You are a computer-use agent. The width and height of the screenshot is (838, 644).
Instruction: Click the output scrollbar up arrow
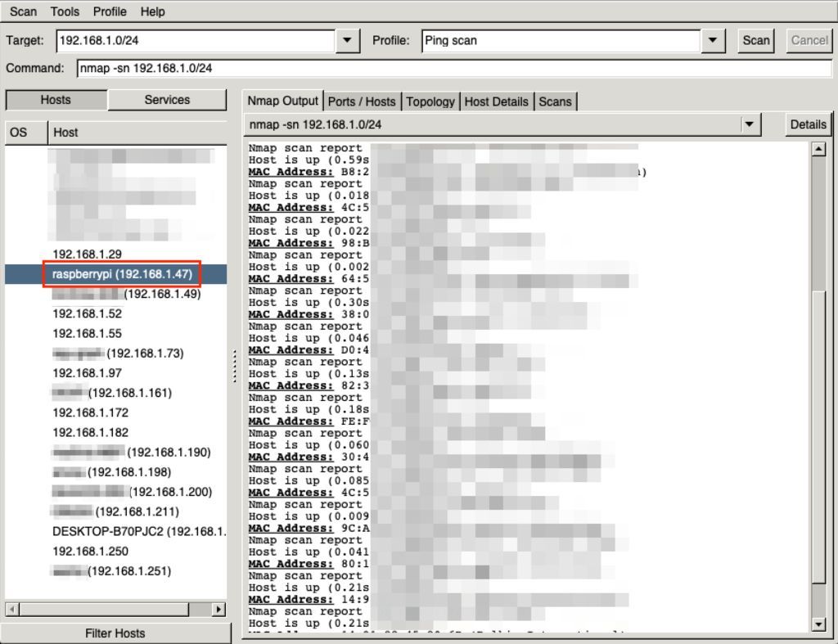pyautogui.click(x=818, y=149)
